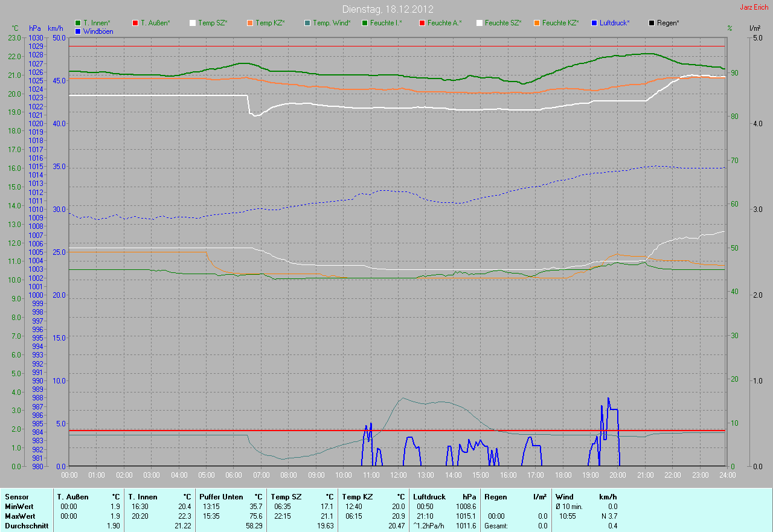Select the 'T. Innen*' legend label
The height and width of the screenshot is (532, 773).
coord(97,23)
